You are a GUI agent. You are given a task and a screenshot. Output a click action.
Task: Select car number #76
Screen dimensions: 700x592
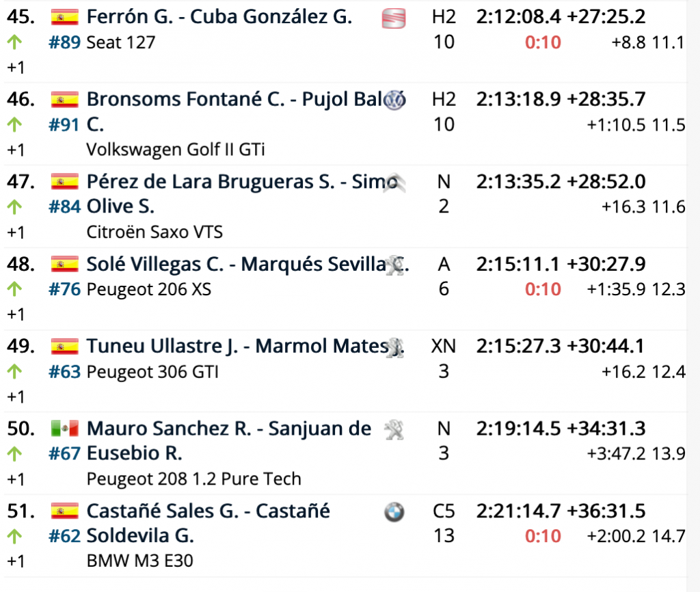pos(65,289)
